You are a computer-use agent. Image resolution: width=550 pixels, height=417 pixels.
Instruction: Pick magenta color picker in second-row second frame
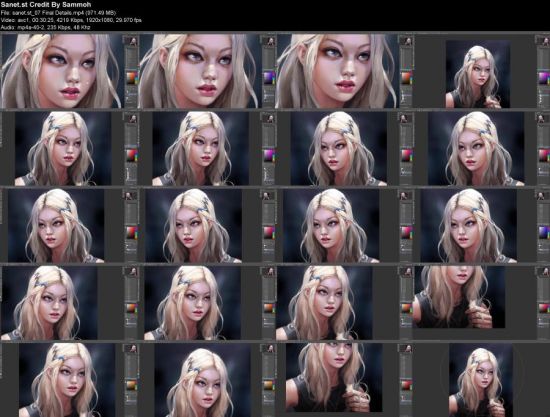[x=269, y=155]
